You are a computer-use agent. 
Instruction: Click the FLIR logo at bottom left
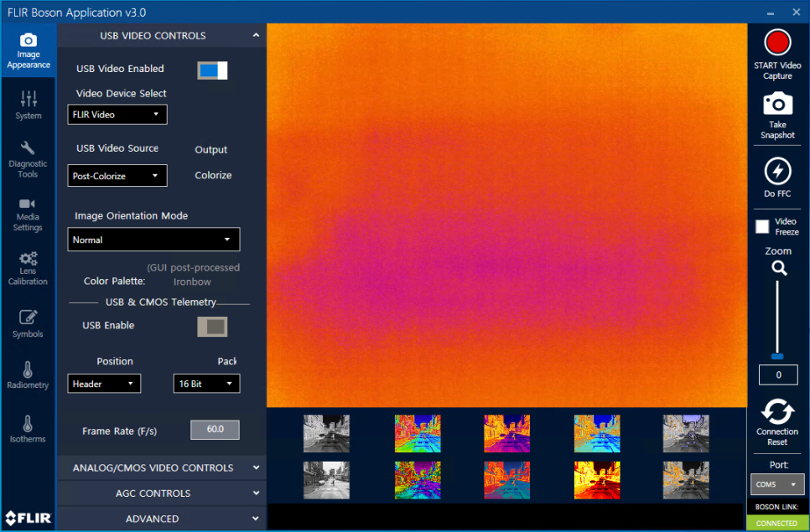pyautogui.click(x=29, y=518)
